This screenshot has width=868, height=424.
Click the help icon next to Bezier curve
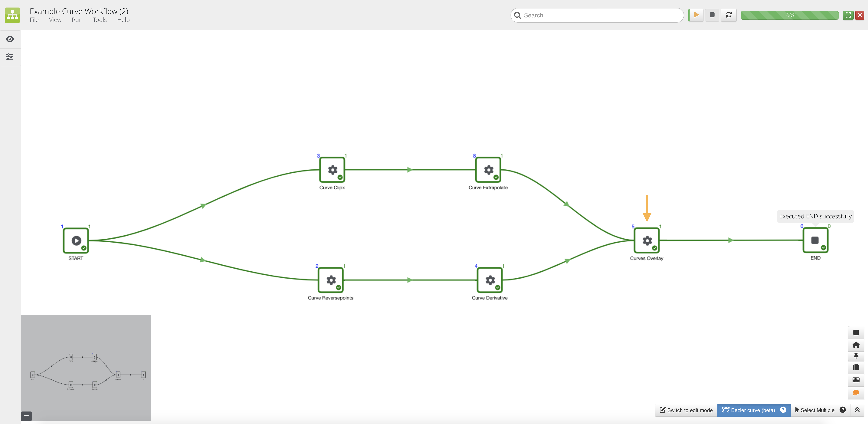coord(783,410)
